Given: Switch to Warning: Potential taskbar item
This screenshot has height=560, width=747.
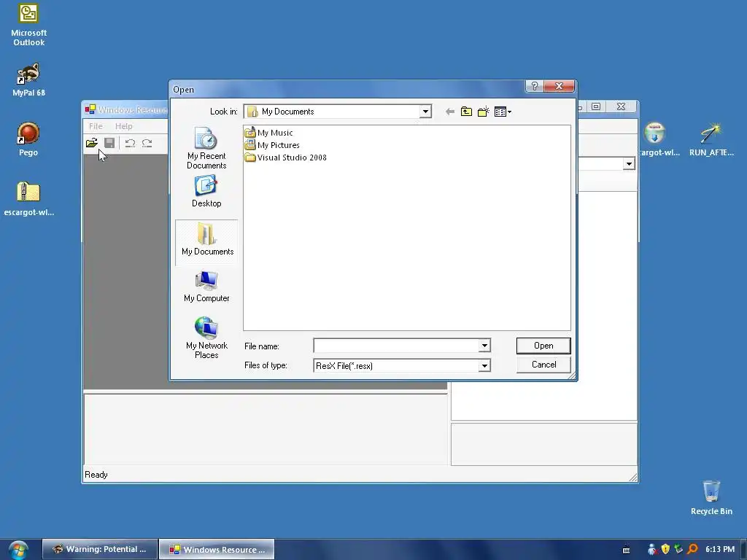Looking at the screenshot, I should pyautogui.click(x=100, y=549).
